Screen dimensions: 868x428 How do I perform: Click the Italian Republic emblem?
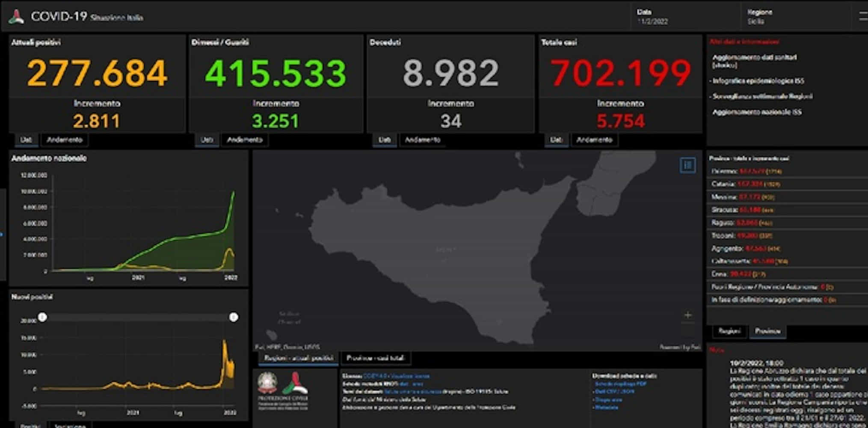[x=267, y=383]
